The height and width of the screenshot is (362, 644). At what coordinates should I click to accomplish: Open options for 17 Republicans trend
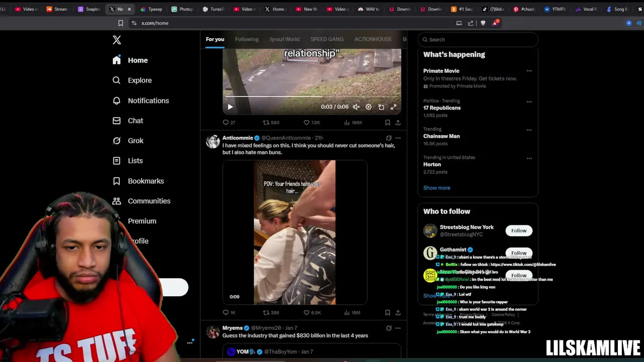529,102
